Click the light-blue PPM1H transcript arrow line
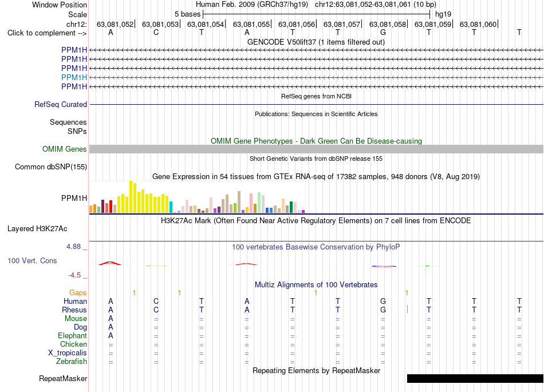The image size is (544, 392). 316,77
